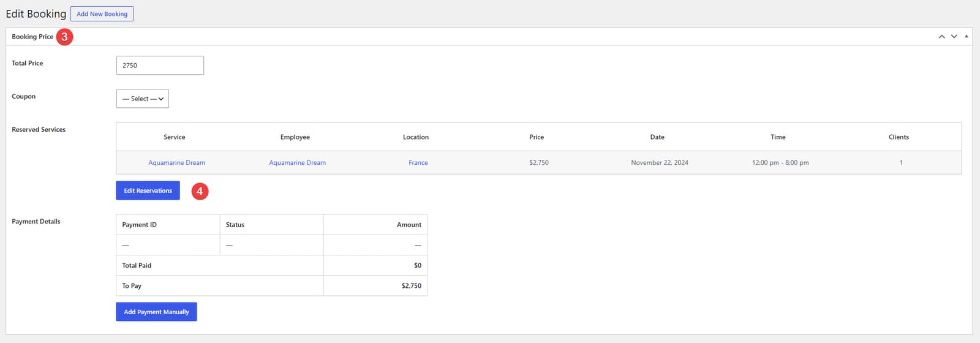This screenshot has height=343, width=980.
Task: Move Booking Price panel up
Action: [x=941, y=37]
